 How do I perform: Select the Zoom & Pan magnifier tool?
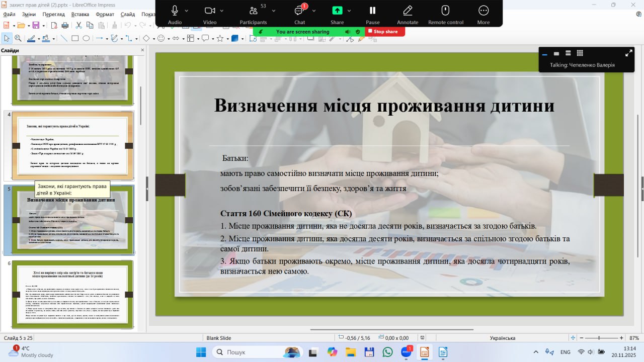[18, 38]
